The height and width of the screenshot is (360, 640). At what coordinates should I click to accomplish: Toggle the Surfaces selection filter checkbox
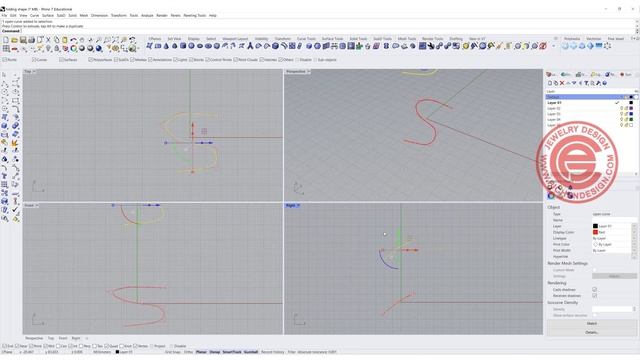click(61, 60)
